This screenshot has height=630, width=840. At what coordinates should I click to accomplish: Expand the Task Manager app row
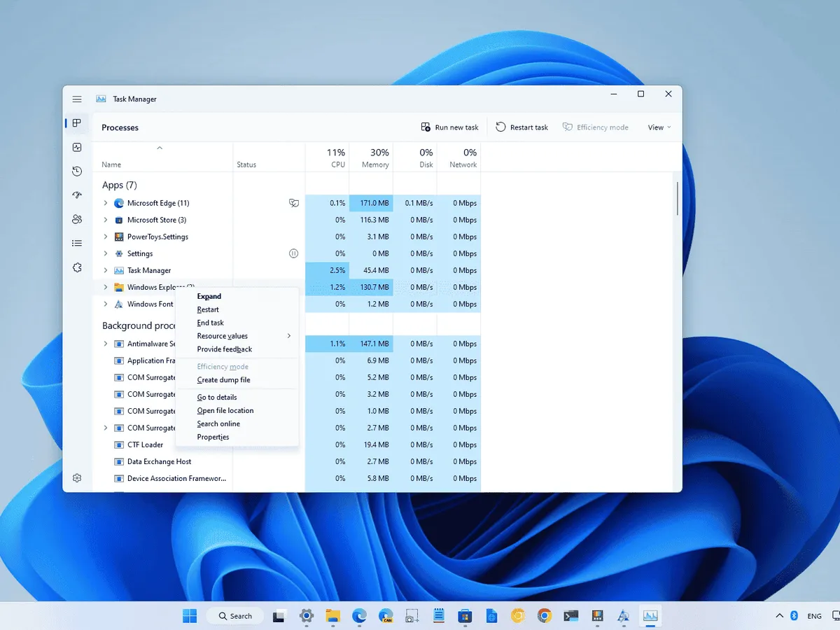[106, 270]
